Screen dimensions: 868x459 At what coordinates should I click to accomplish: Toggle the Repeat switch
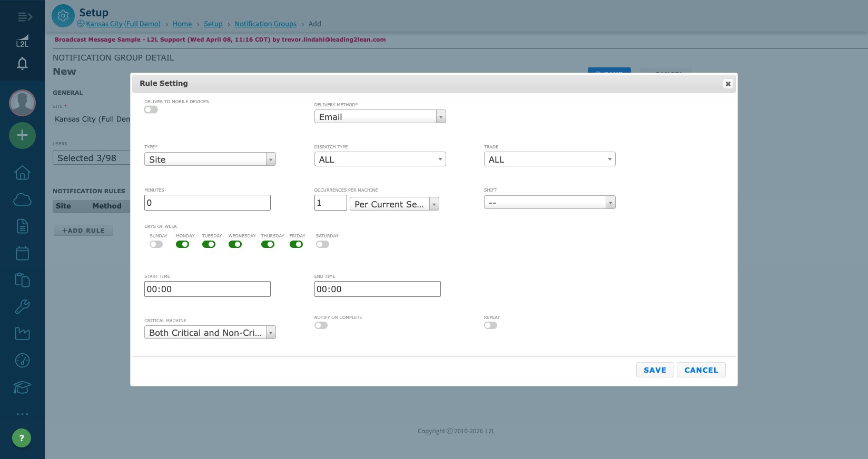tap(491, 325)
